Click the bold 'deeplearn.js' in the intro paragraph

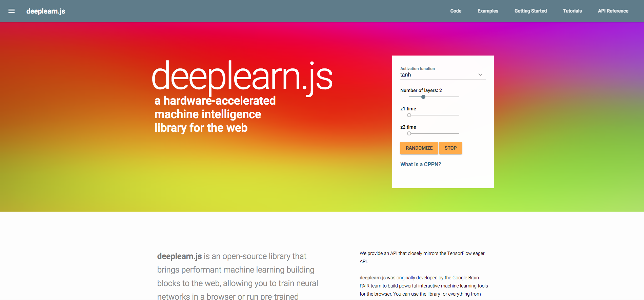point(179,256)
